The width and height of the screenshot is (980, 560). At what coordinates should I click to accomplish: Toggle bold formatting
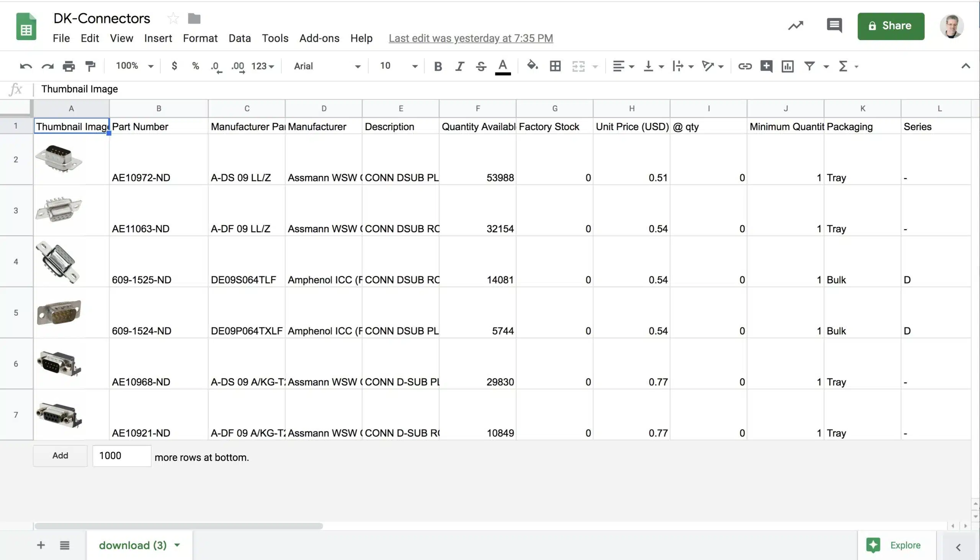coord(438,67)
